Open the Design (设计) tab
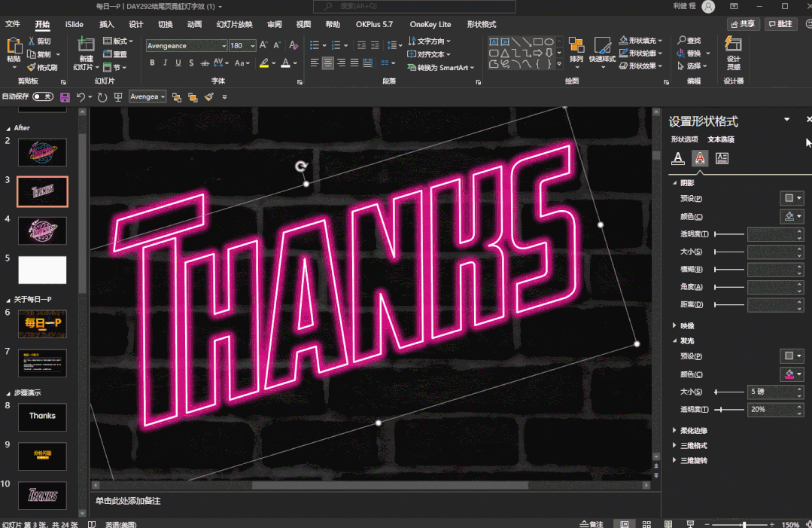 (x=135, y=24)
